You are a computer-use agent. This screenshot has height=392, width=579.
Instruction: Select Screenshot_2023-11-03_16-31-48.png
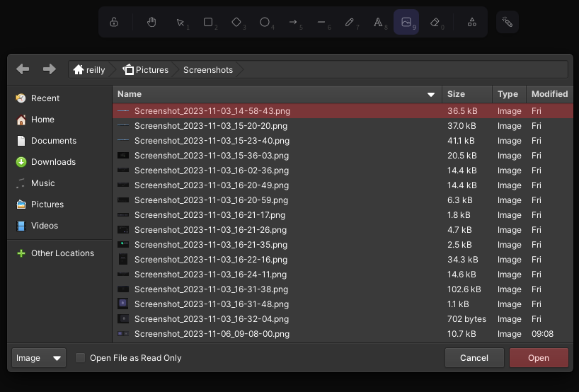click(343, 304)
